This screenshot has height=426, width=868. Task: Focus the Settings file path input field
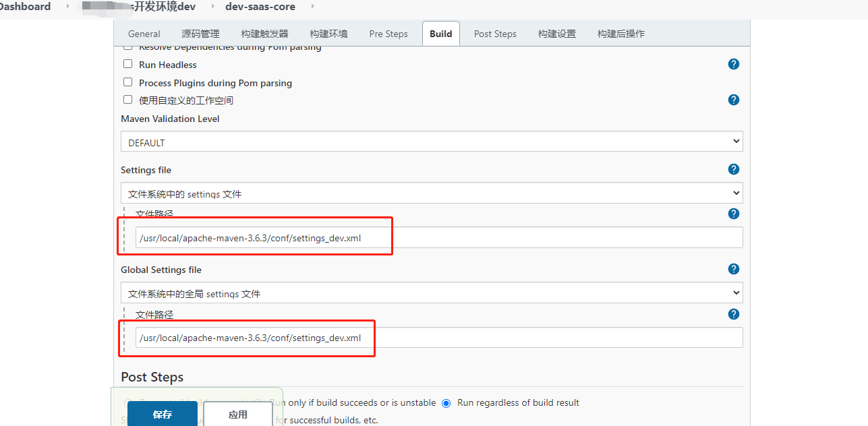tap(439, 237)
